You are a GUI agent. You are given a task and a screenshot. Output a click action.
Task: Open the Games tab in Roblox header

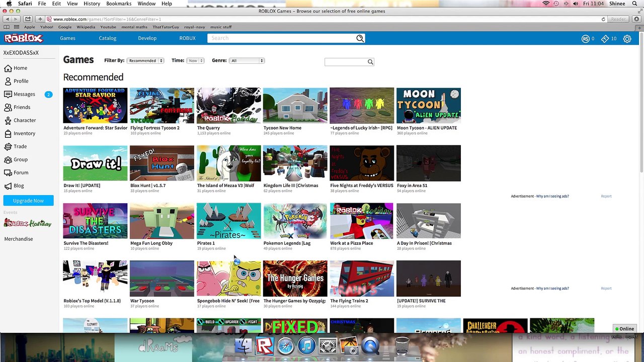67,38
